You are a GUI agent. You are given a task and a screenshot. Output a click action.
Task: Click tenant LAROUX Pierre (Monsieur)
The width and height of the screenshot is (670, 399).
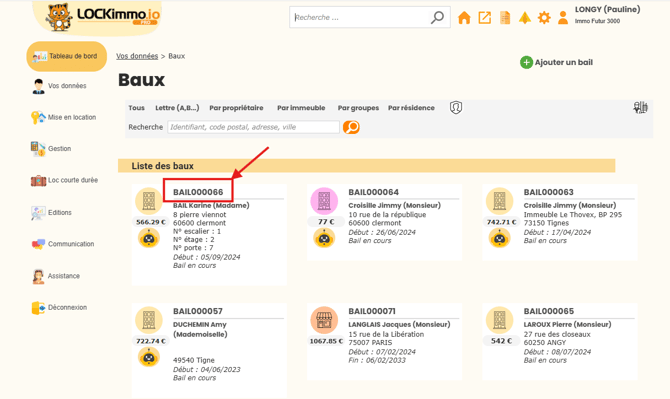(567, 325)
